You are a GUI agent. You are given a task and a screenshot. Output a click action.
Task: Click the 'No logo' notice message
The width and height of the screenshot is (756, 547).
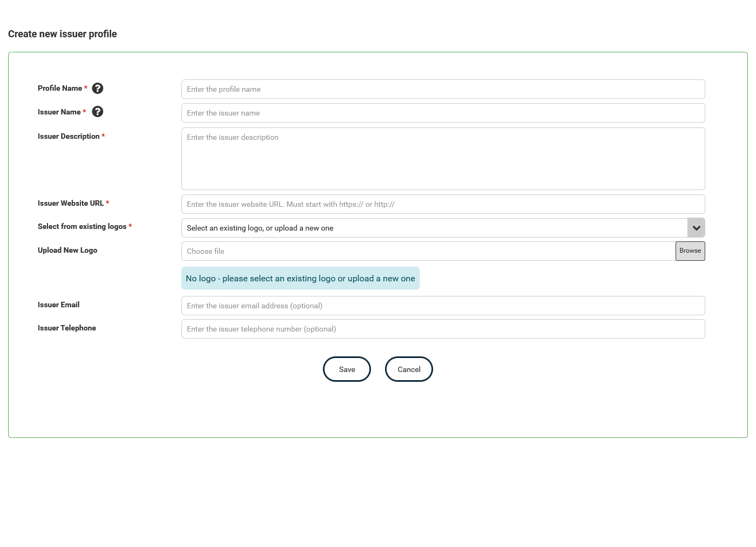click(x=300, y=278)
